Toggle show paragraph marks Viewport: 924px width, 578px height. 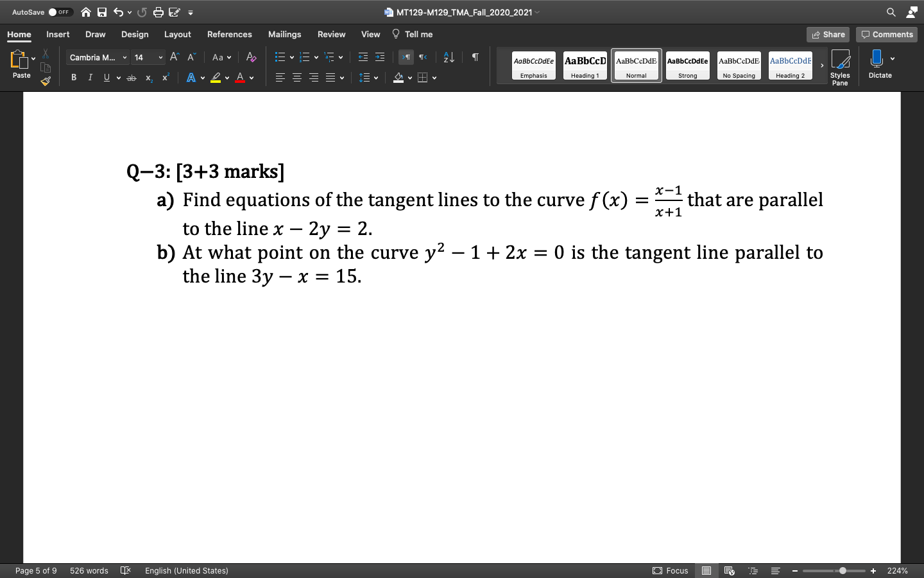(x=475, y=57)
